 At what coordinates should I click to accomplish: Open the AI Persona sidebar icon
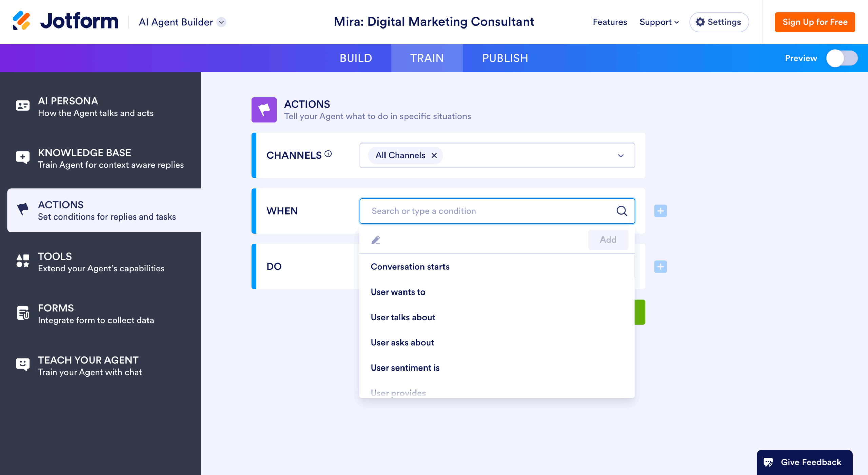tap(23, 106)
